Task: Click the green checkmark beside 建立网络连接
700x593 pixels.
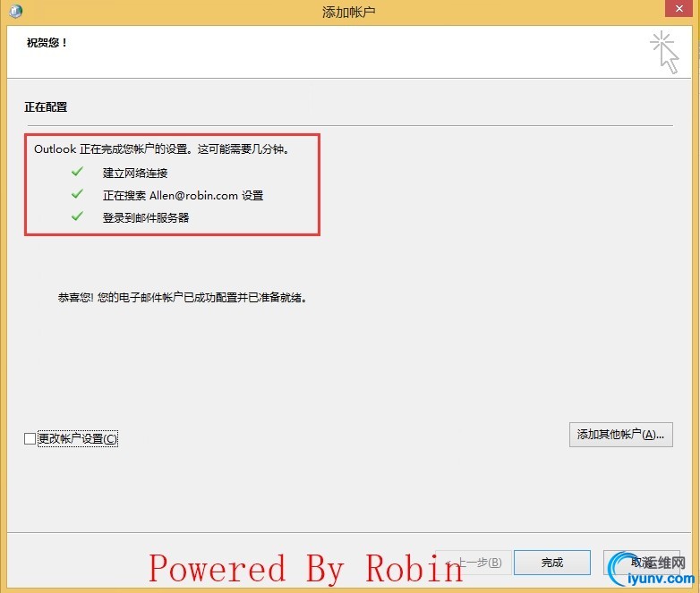Action: tap(77, 172)
